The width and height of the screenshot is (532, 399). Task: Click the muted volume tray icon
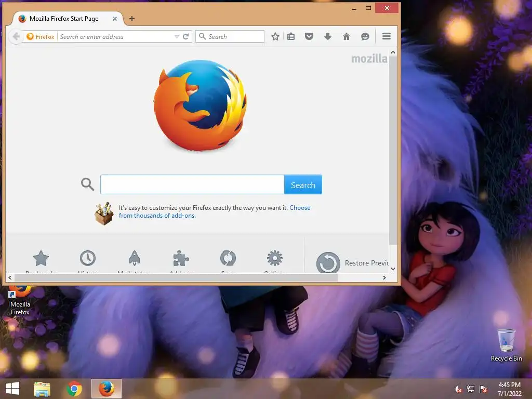click(458, 389)
